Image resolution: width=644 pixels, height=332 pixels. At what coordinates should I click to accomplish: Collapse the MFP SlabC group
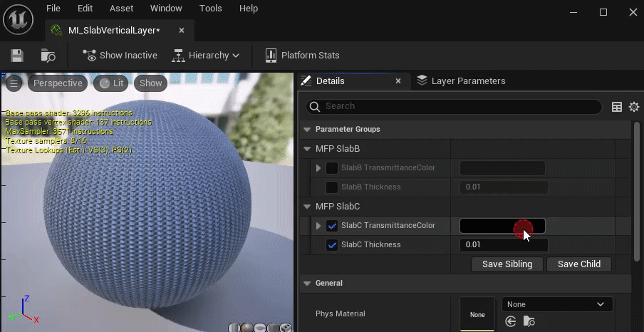pos(307,207)
